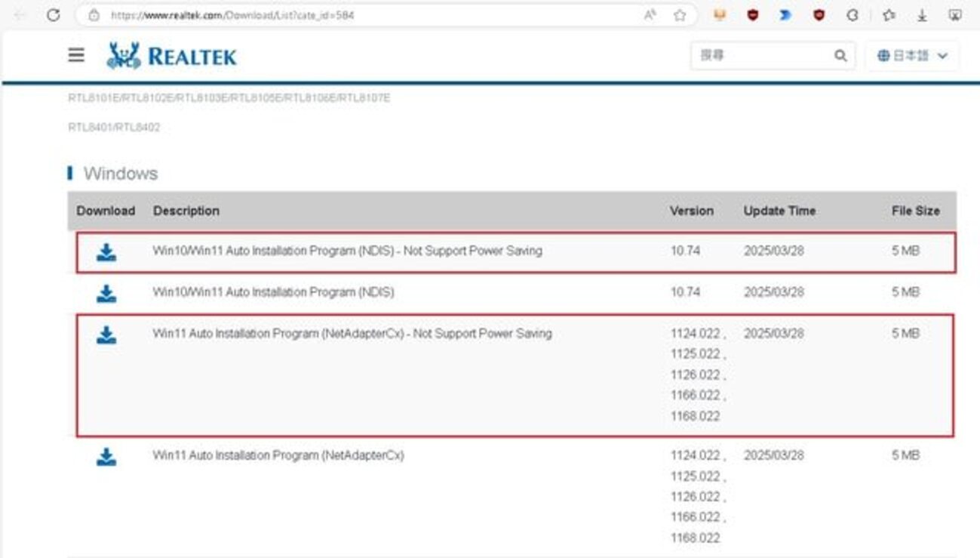
Task: Download the NetAdapterCx driver without power saving
Action: 106,334
